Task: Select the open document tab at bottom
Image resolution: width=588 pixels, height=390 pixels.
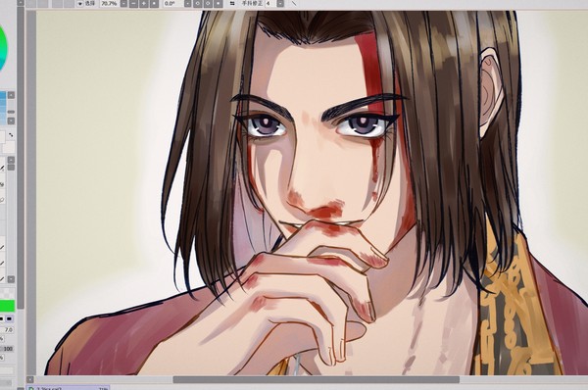Action: point(68,388)
